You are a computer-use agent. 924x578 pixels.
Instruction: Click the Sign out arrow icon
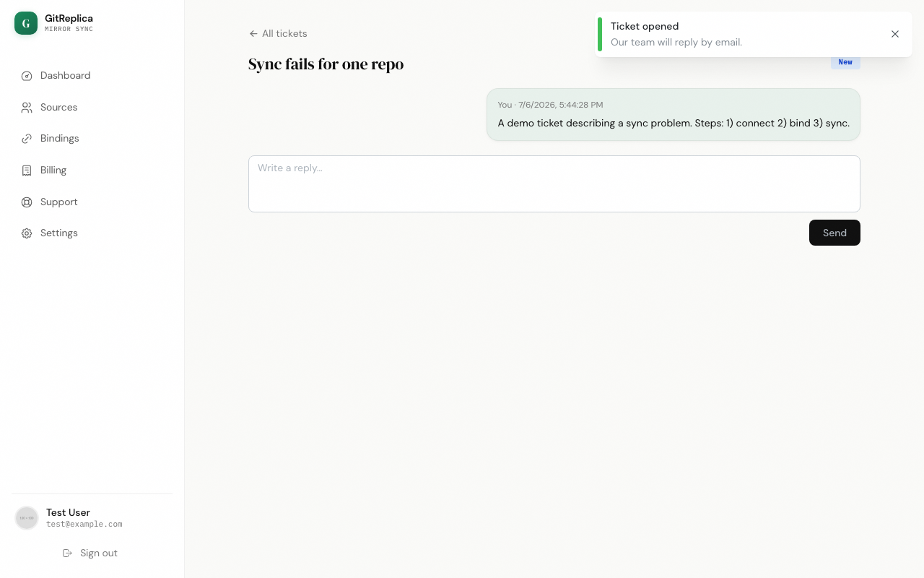pos(67,553)
